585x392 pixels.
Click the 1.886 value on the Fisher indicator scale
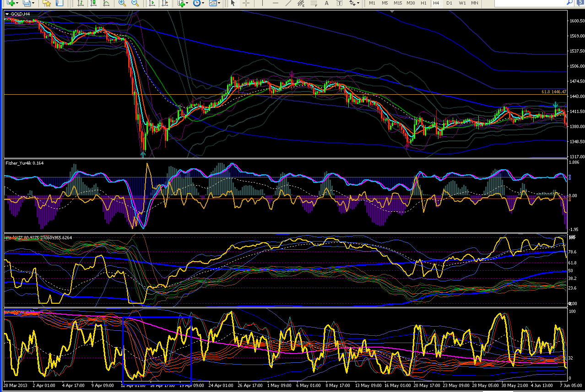(573, 162)
